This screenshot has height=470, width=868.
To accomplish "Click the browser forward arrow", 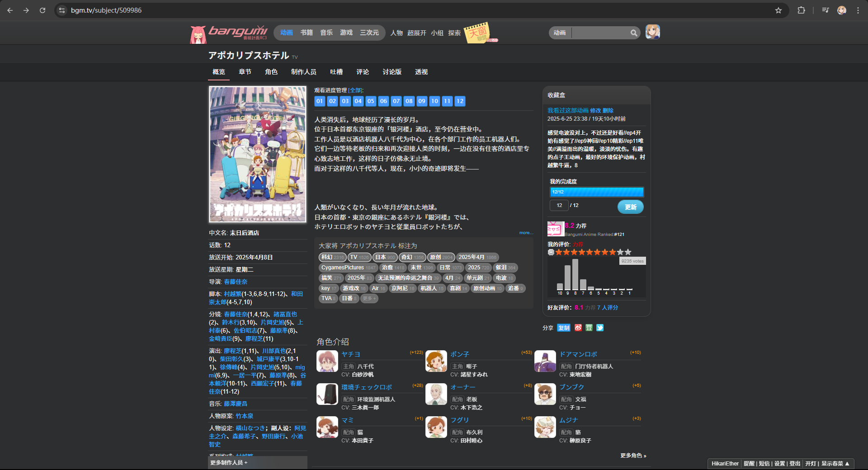I will tap(26, 10).
